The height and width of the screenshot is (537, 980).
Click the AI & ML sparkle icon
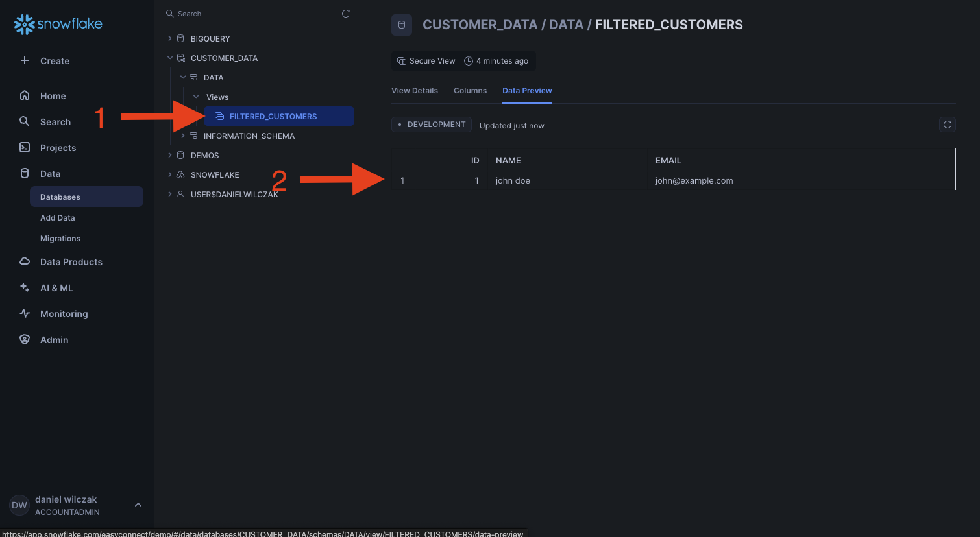click(x=25, y=287)
